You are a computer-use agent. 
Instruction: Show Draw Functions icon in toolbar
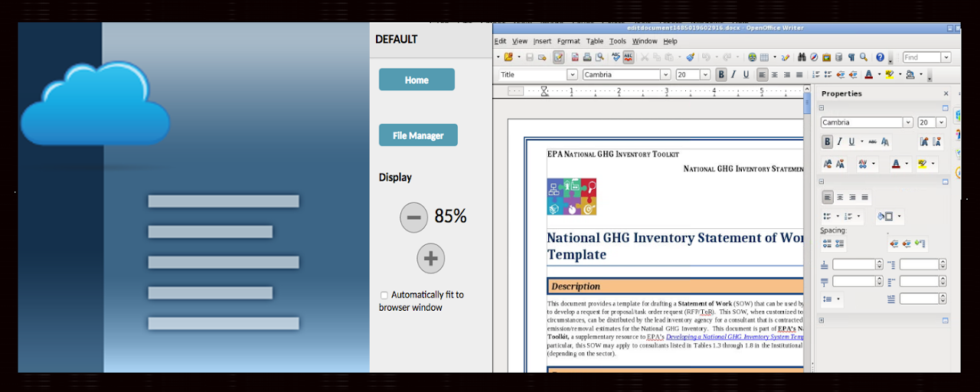coord(786,57)
